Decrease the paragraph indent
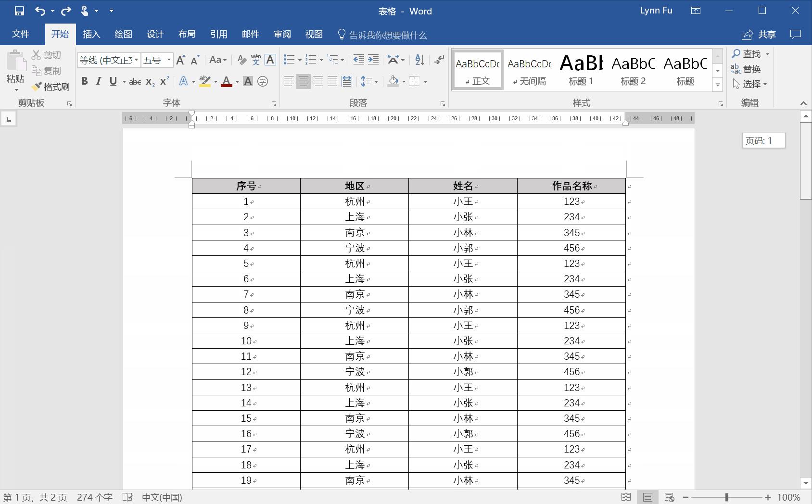This screenshot has width=812, height=504. [x=358, y=60]
